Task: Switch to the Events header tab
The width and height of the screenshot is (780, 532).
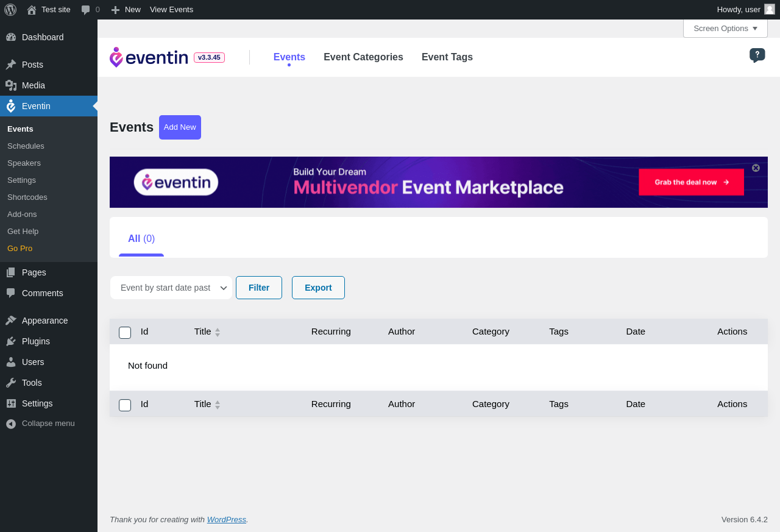Action: (289, 57)
